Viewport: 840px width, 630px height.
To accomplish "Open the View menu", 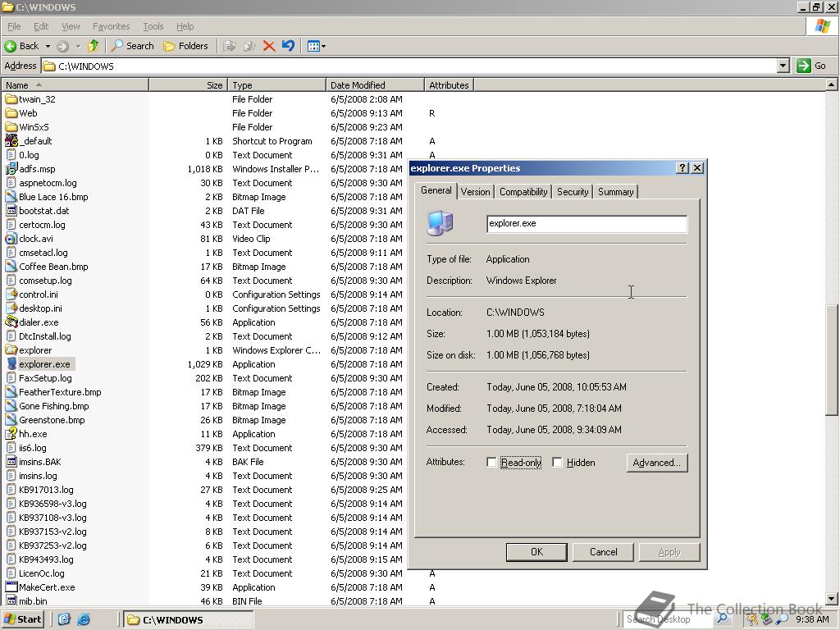I will point(71,26).
